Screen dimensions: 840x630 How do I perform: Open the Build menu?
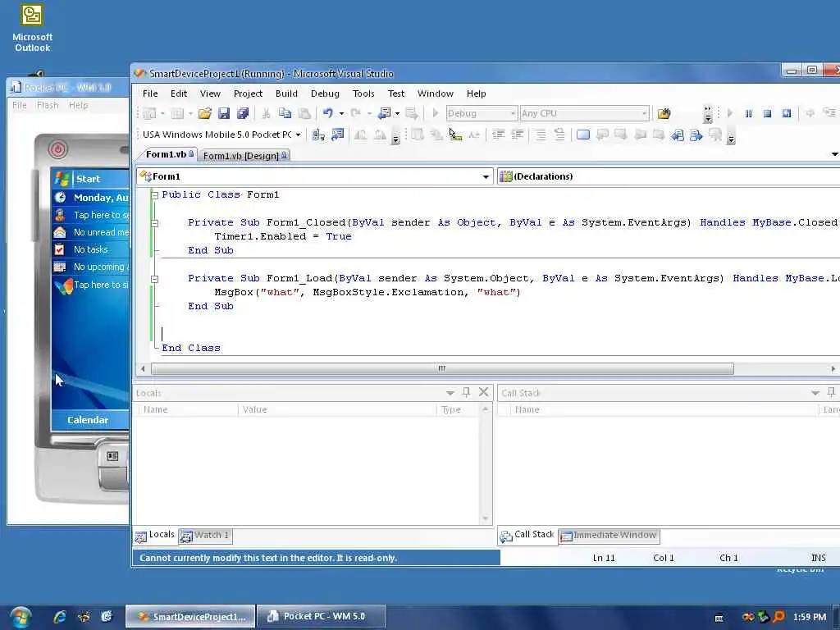coord(286,94)
